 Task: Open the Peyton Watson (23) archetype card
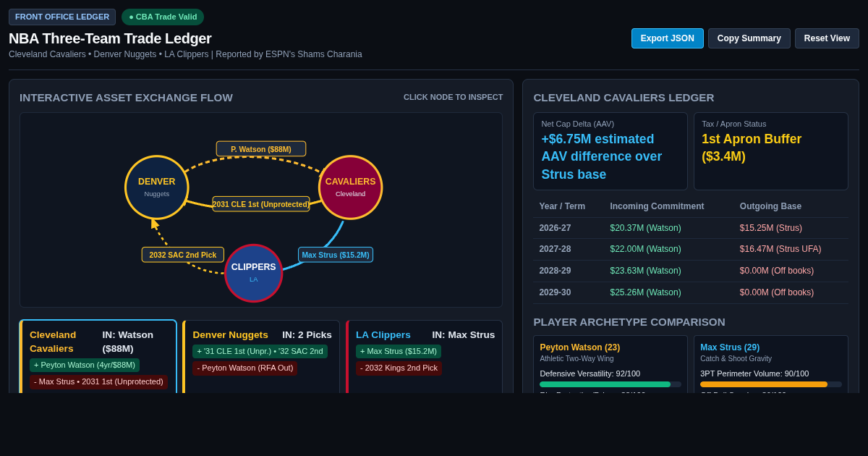610,364
